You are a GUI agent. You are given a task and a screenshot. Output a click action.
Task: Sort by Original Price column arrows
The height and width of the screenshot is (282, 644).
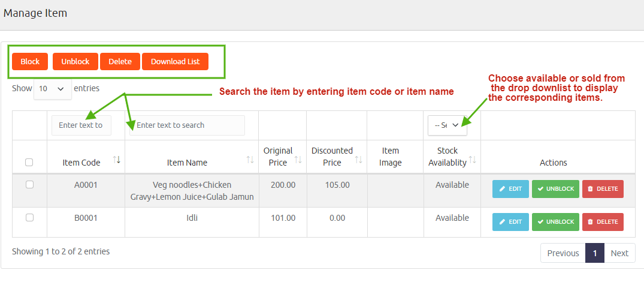[298, 160]
